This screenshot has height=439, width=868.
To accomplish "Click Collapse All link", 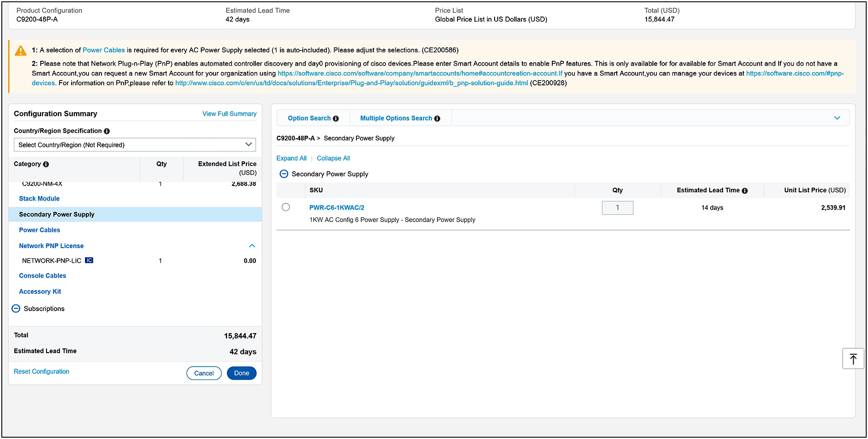I will click(334, 158).
